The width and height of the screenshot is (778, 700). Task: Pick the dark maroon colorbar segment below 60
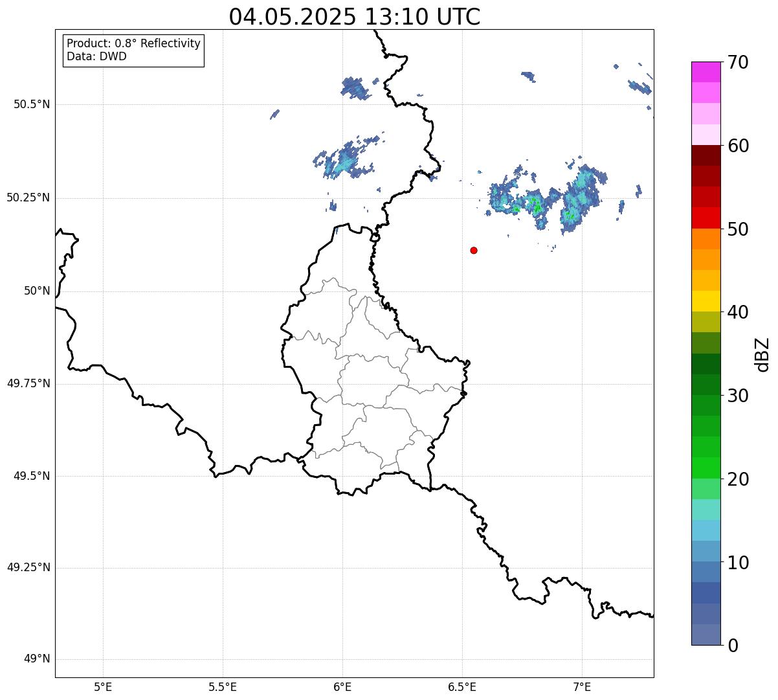click(706, 155)
